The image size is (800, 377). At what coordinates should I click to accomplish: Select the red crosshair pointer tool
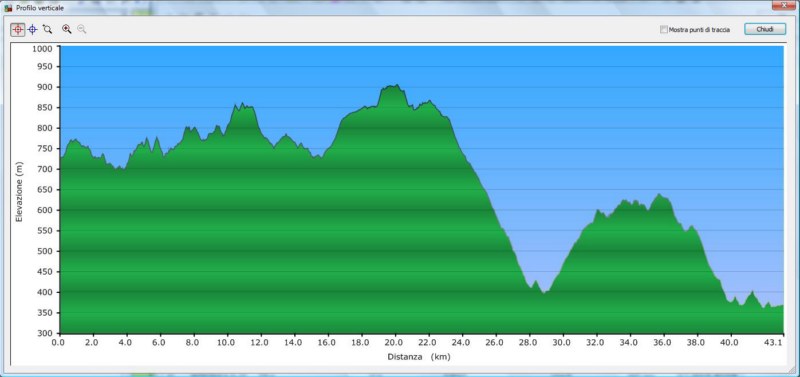click(x=17, y=30)
